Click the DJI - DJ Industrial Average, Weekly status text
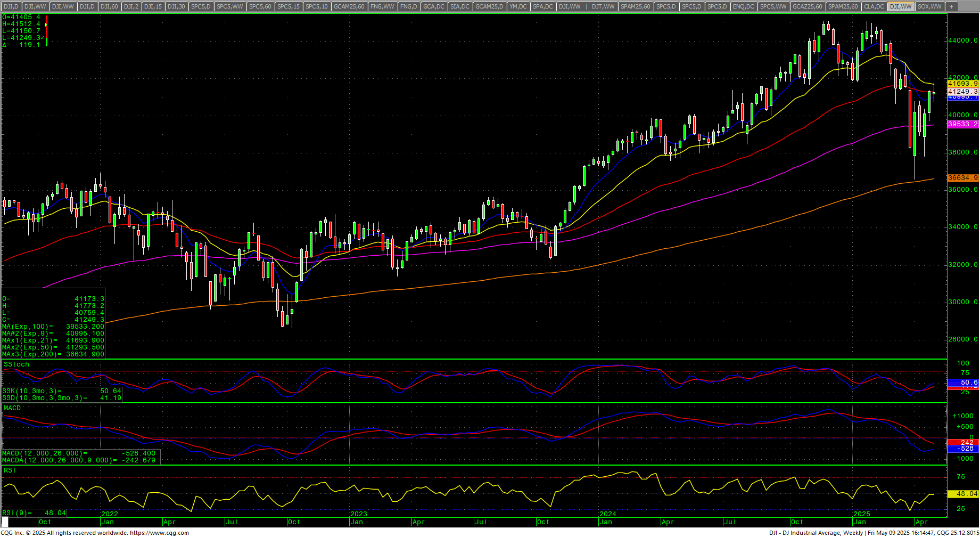Image resolution: width=980 pixels, height=537 pixels. [816, 533]
